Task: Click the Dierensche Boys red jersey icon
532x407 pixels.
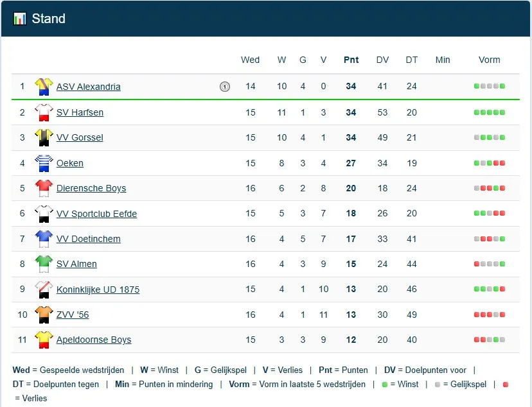Action: [44, 188]
